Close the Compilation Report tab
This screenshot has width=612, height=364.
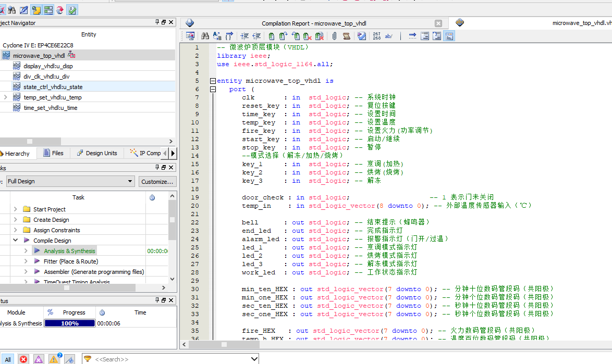pos(438,23)
